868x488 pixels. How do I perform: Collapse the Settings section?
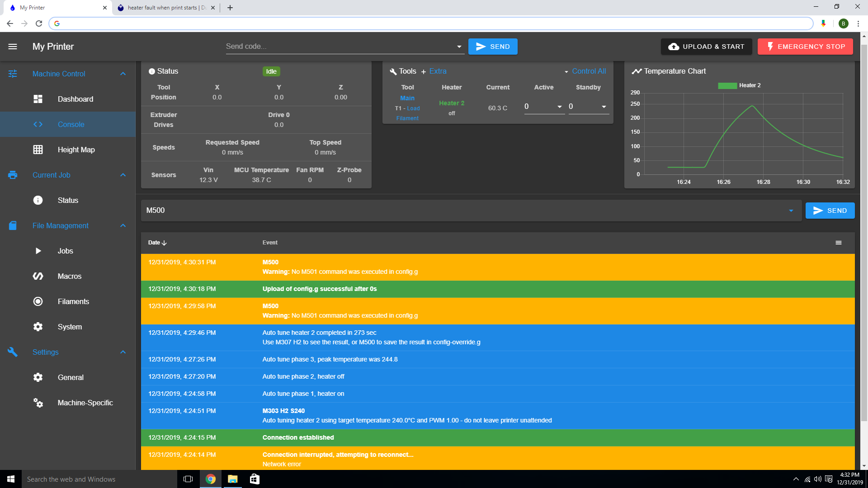coord(123,352)
